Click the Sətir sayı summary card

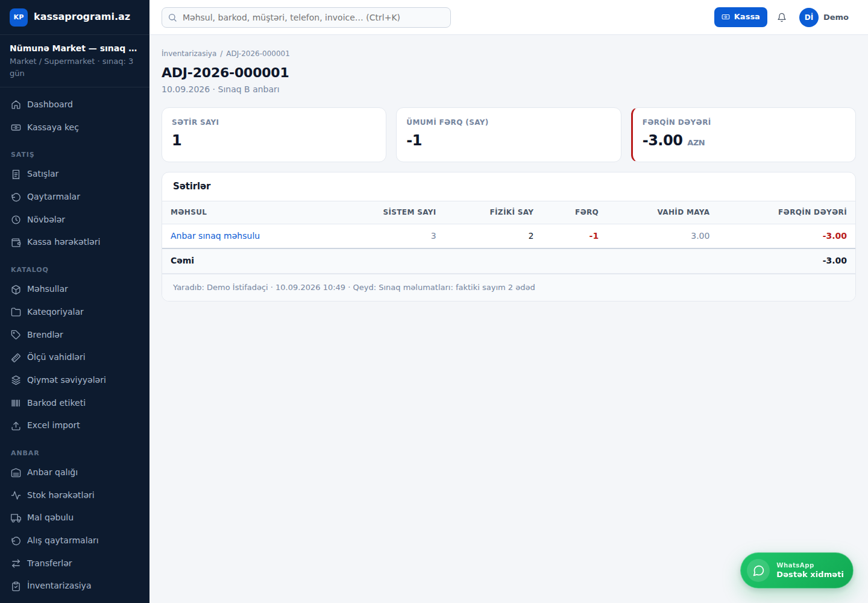tap(274, 134)
